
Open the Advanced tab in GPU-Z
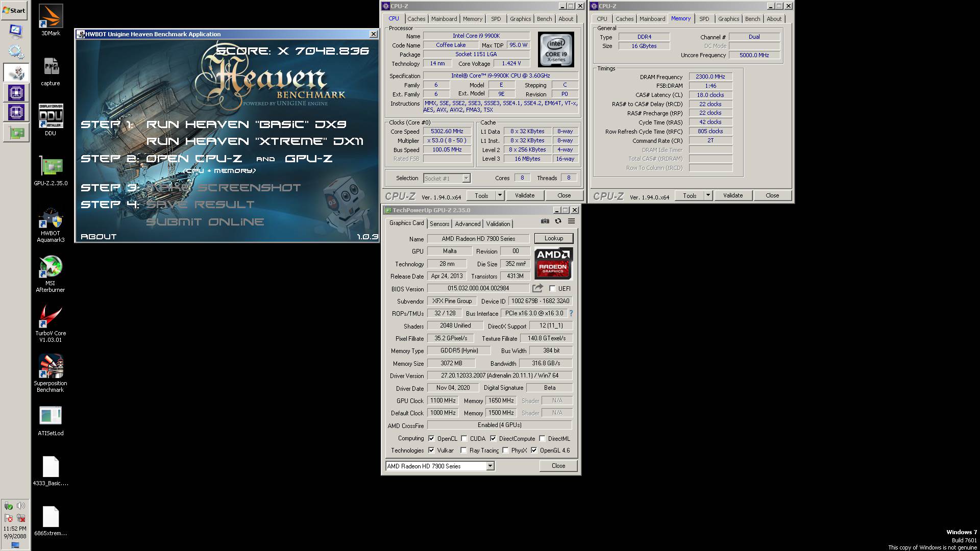468,224
